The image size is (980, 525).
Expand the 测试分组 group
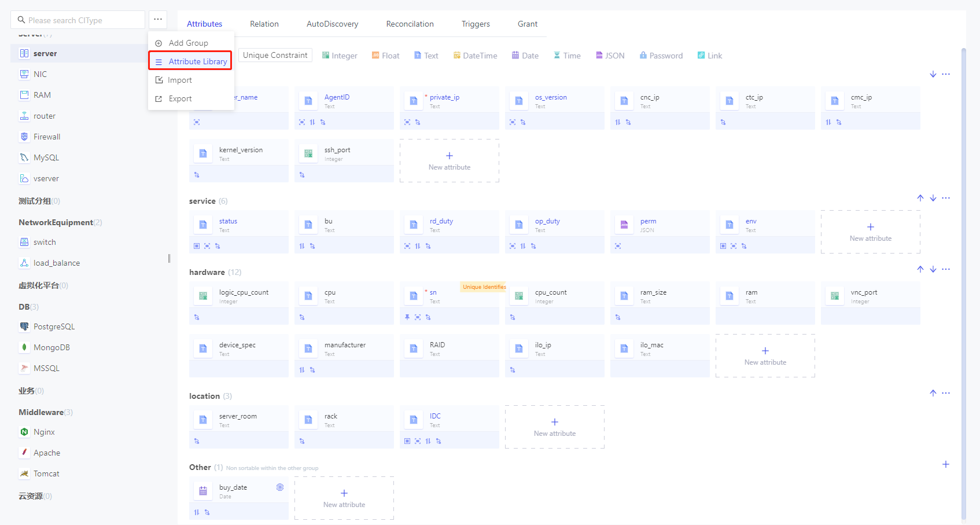[39, 201]
